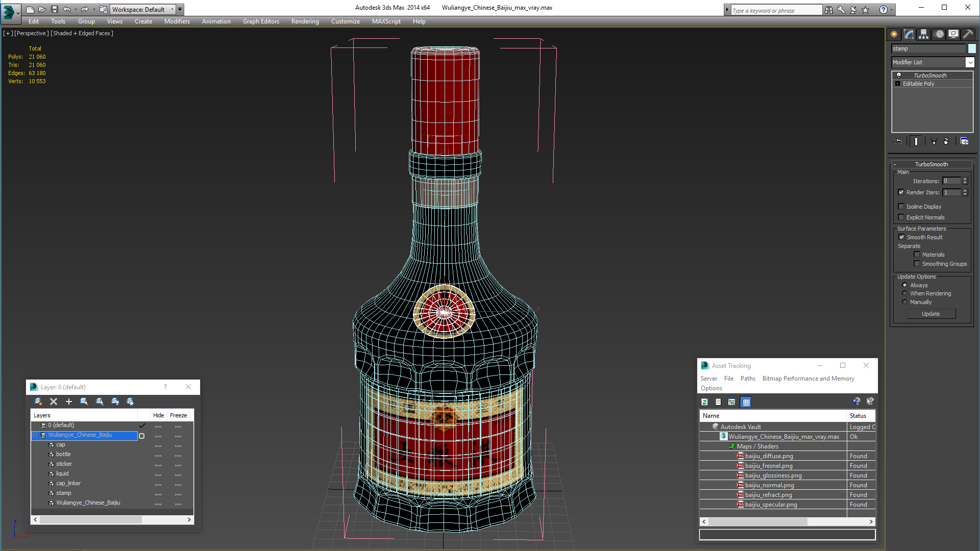Click Add Selected Objects plus icon

[69, 402]
